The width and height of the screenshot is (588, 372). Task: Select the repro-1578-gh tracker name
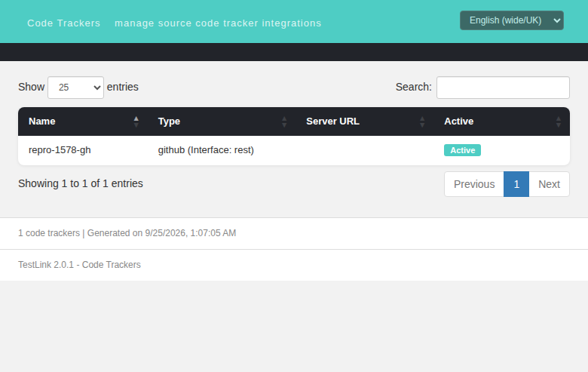[x=60, y=150]
